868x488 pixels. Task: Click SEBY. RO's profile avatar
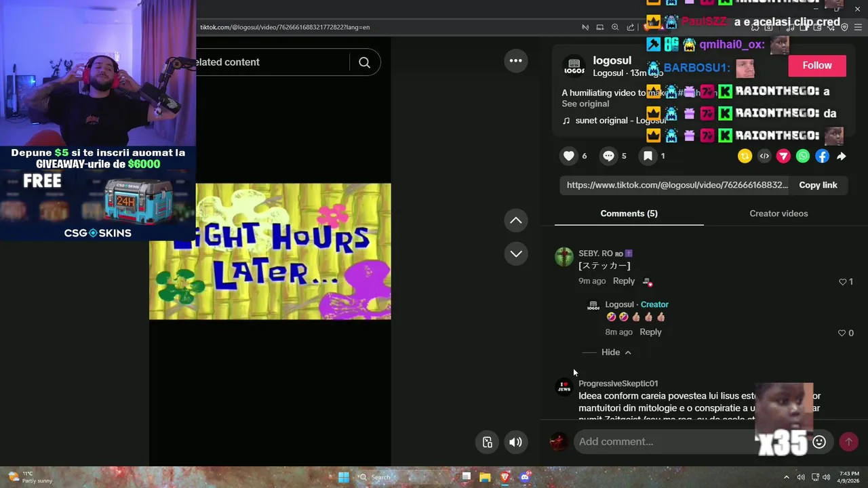coord(564,257)
